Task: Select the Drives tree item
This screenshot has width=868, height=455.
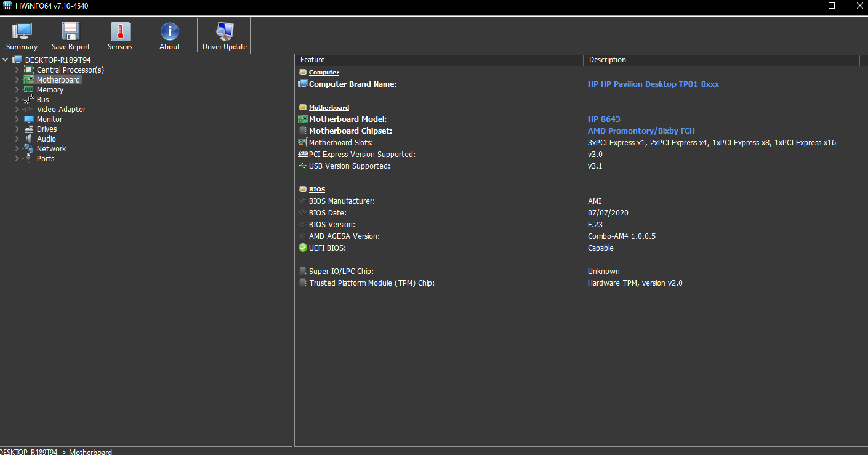Action: [47, 129]
